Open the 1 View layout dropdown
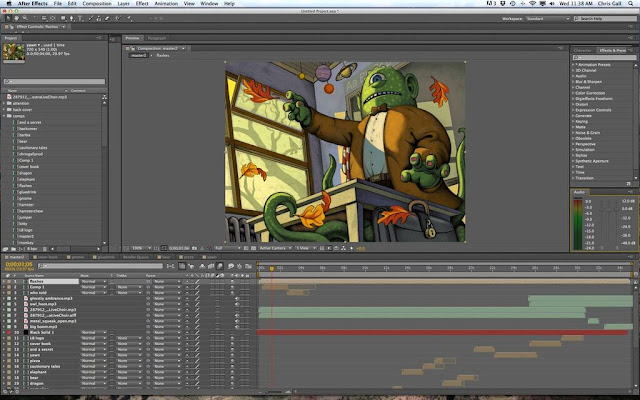Image resolution: width=640 pixels, height=400 pixels. click(306, 248)
